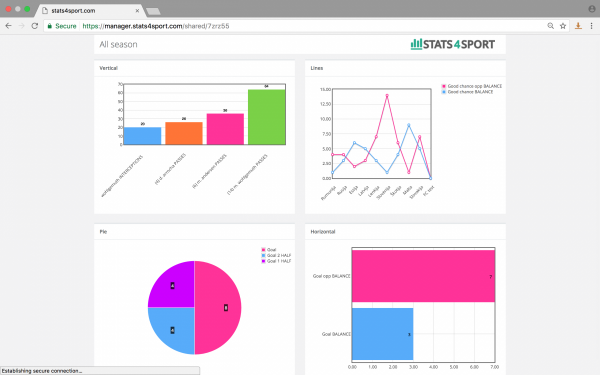600x375 pixels.
Task: Click the Horizontal chart panel title
Action: click(323, 232)
